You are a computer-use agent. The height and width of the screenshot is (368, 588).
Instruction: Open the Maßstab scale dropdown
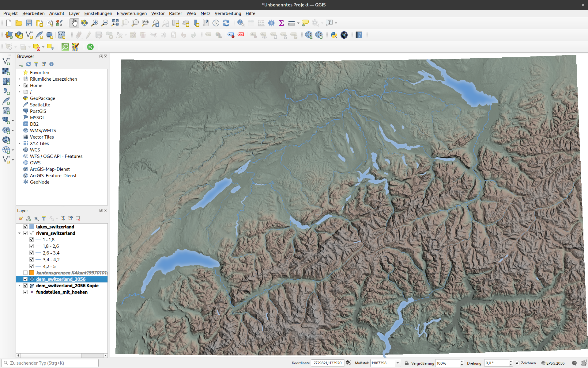(x=398, y=363)
